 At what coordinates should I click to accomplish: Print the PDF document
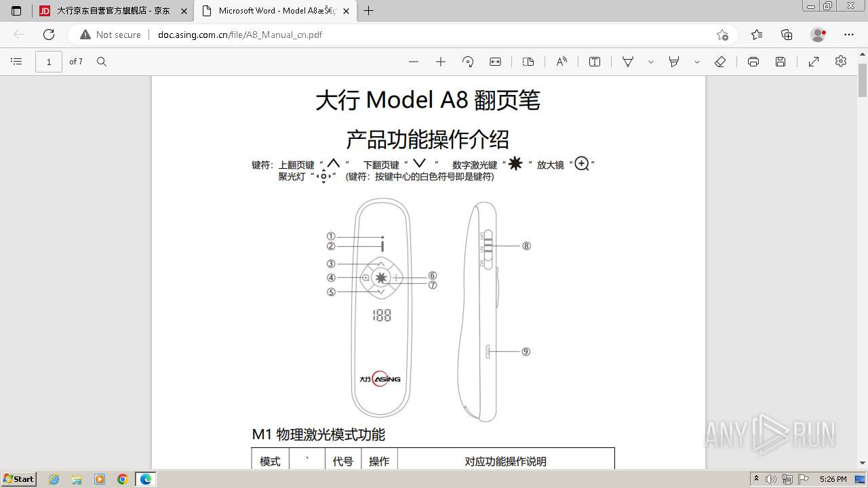[753, 62]
